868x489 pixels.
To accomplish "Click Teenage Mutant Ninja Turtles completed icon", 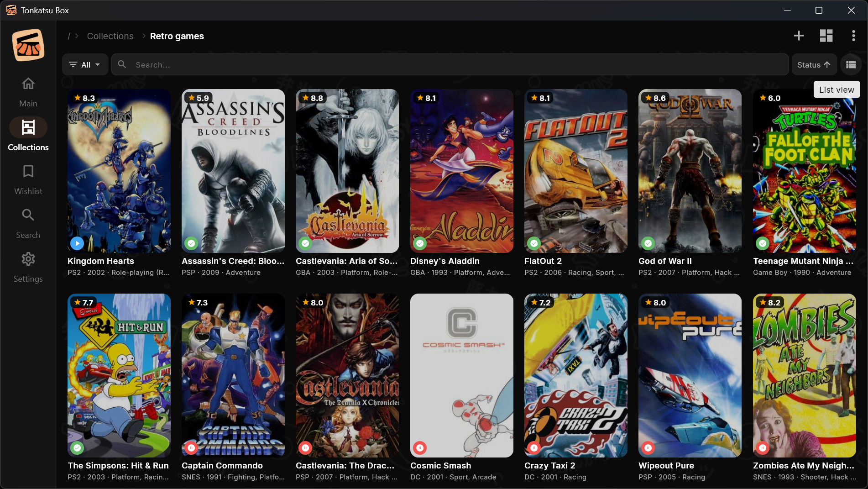I will [763, 243].
